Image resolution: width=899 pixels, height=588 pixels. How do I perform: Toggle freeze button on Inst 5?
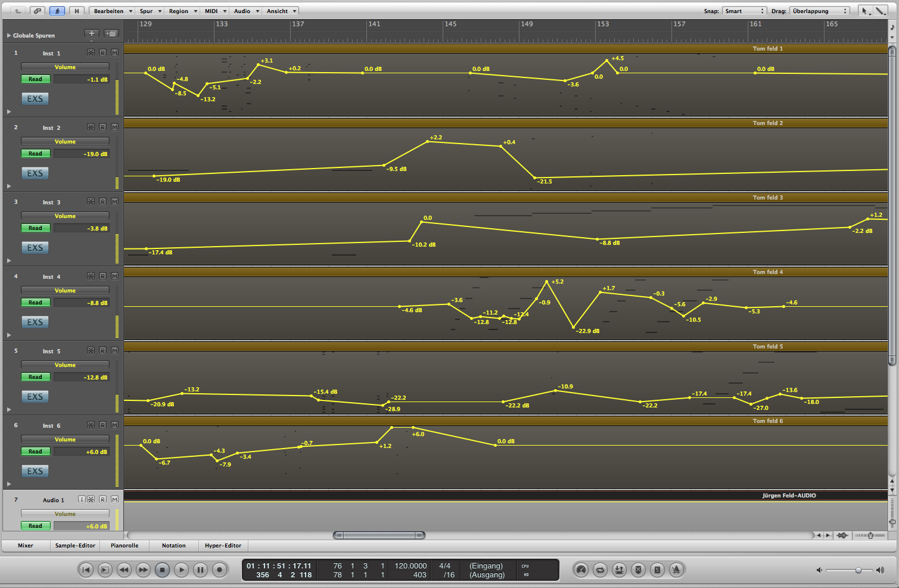[91, 351]
